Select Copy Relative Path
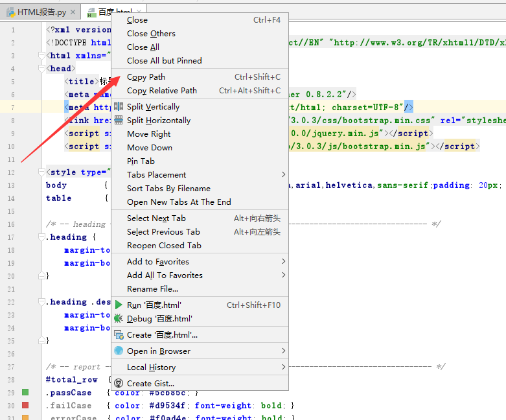Image resolution: width=506 pixels, height=420 pixels. pos(200,90)
